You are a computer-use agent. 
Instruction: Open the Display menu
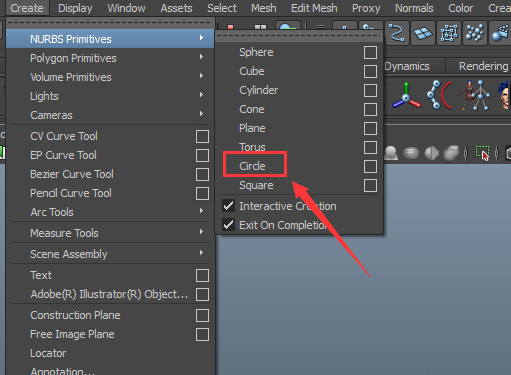(75, 8)
